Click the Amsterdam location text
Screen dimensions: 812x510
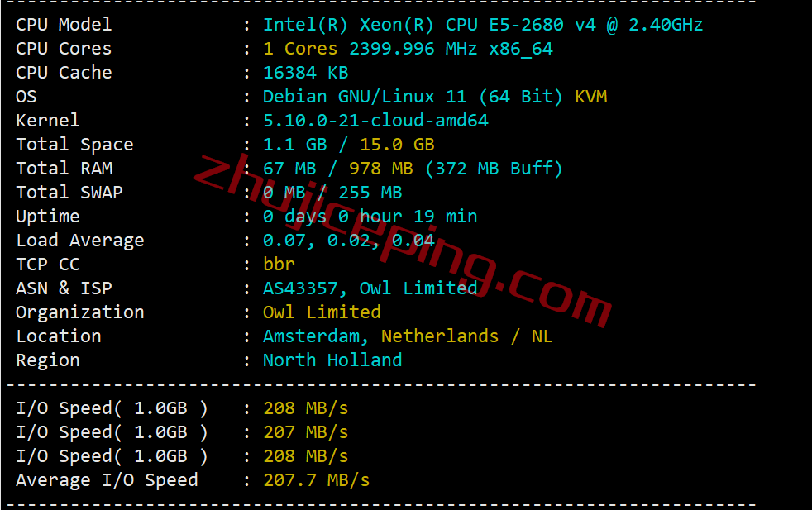pos(311,336)
